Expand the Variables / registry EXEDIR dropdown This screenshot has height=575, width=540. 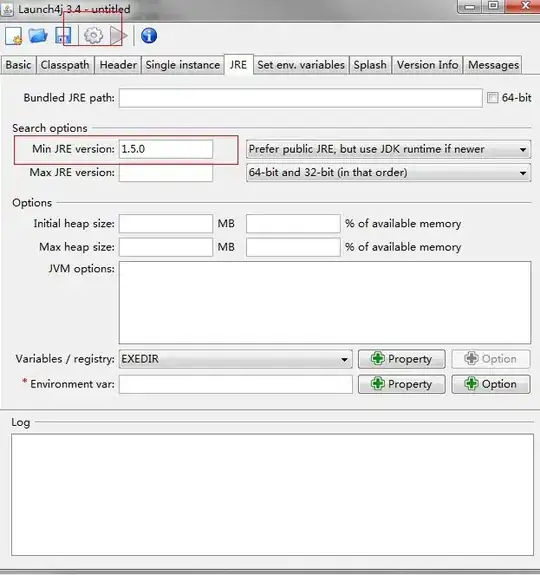[x=235, y=359]
